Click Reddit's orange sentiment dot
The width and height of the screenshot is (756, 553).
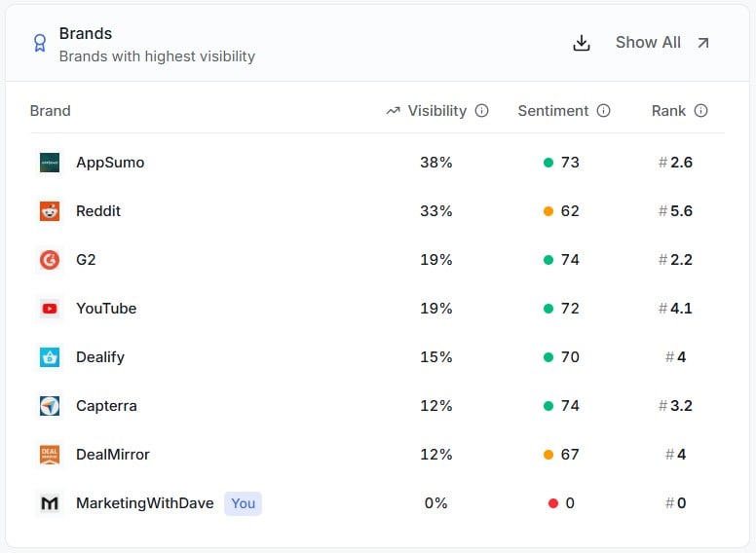tap(548, 211)
